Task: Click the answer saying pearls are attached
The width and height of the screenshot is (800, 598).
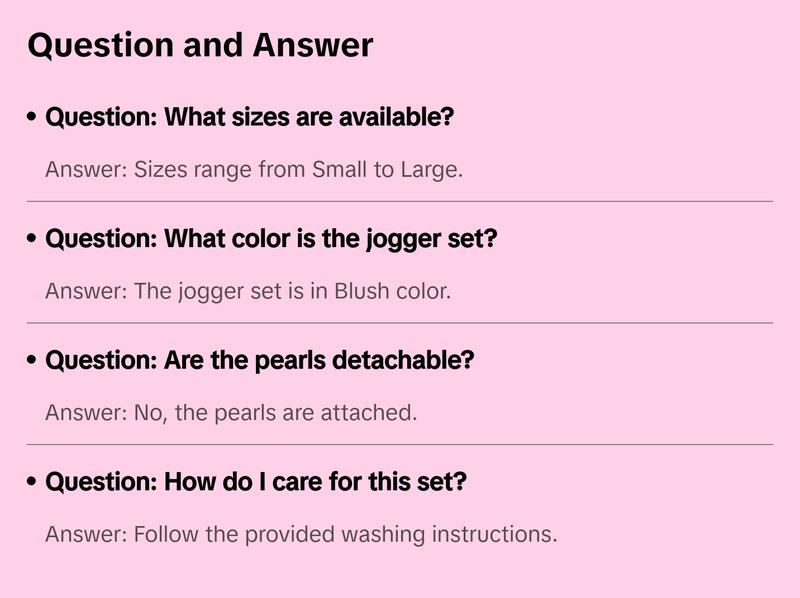Action: tap(231, 412)
